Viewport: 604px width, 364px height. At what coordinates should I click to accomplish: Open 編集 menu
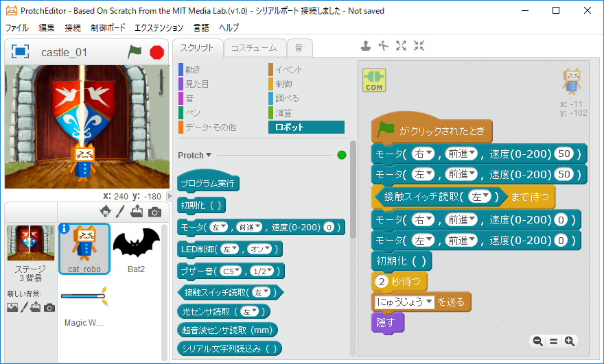pos(47,27)
